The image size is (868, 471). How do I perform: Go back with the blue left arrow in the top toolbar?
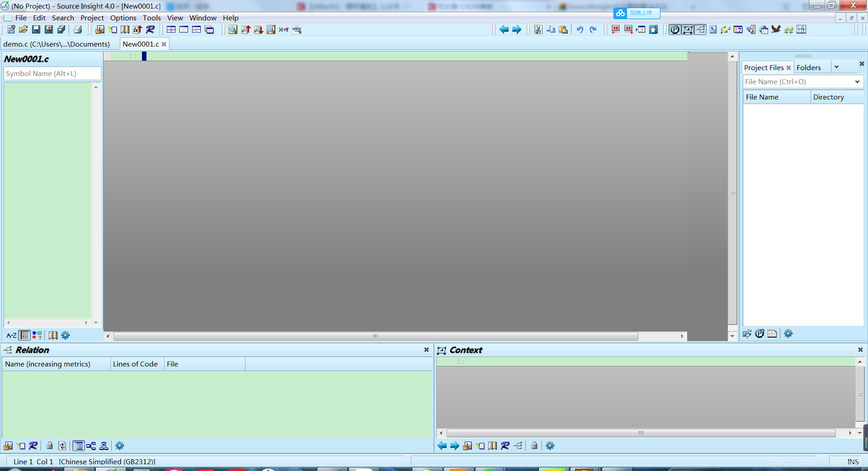(504, 29)
